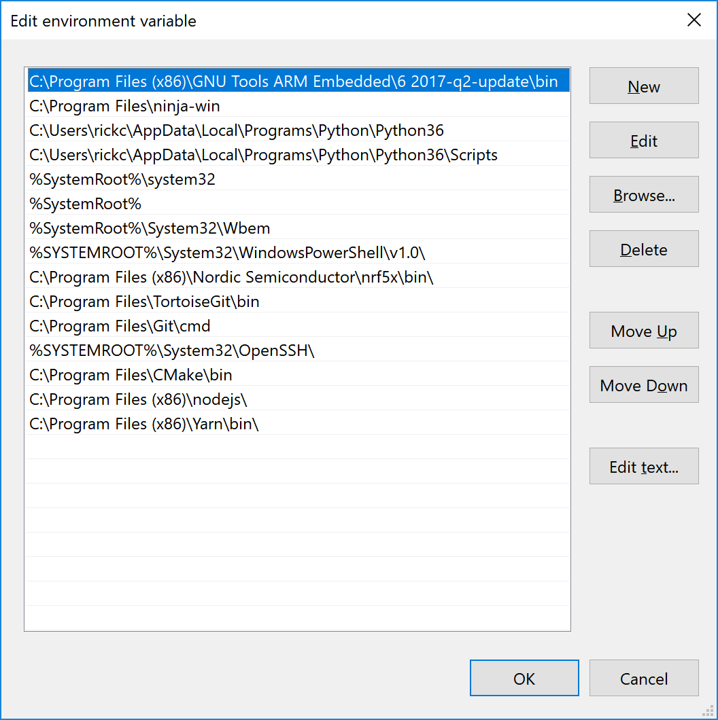
Task: Click the Move Up button
Action: tap(644, 331)
